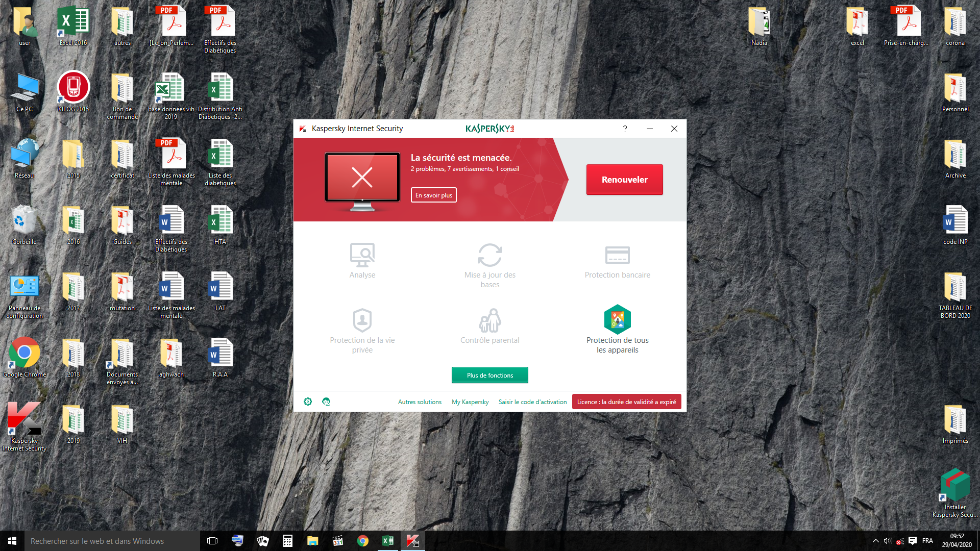Viewport: 980px width, 551px height.
Task: Select the user folder icon
Action: coord(24,26)
